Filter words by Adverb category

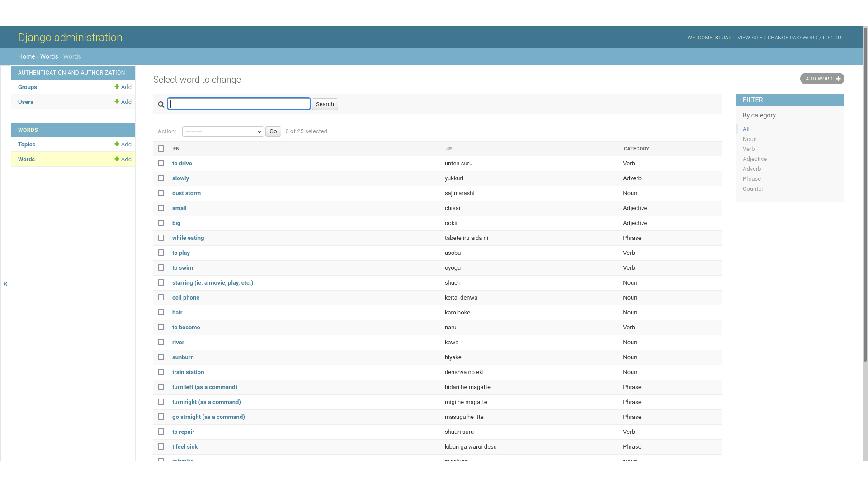752,169
